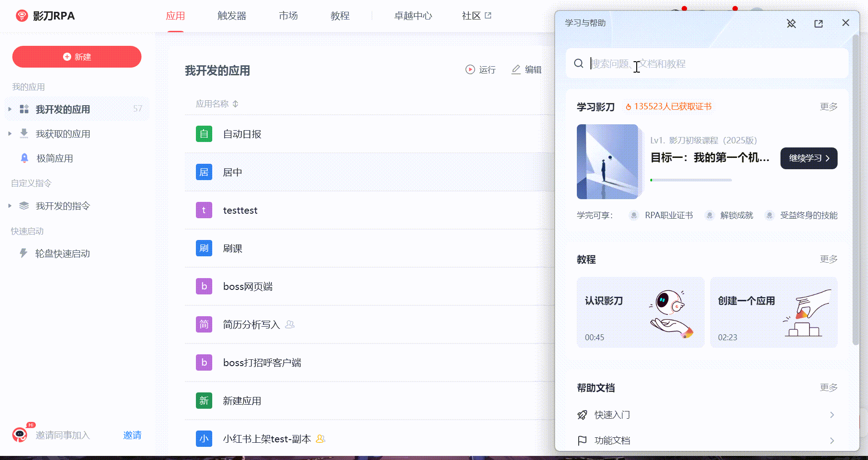Click the search magnifier icon
The image size is (868, 460).
coord(579,64)
